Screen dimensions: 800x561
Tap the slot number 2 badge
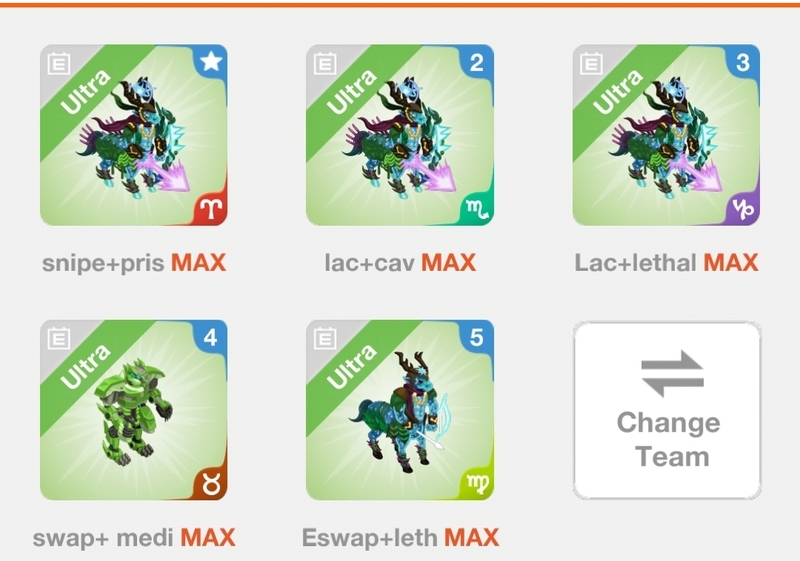477,63
